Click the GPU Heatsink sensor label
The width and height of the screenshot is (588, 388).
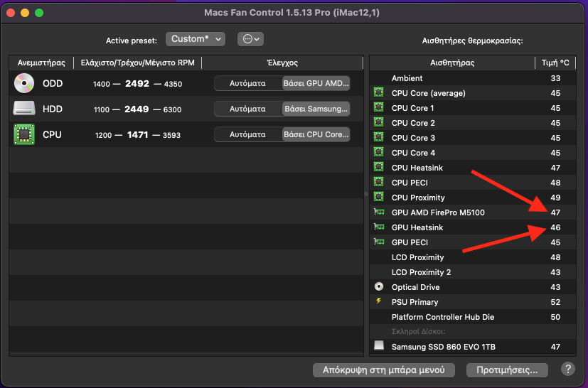[417, 227]
